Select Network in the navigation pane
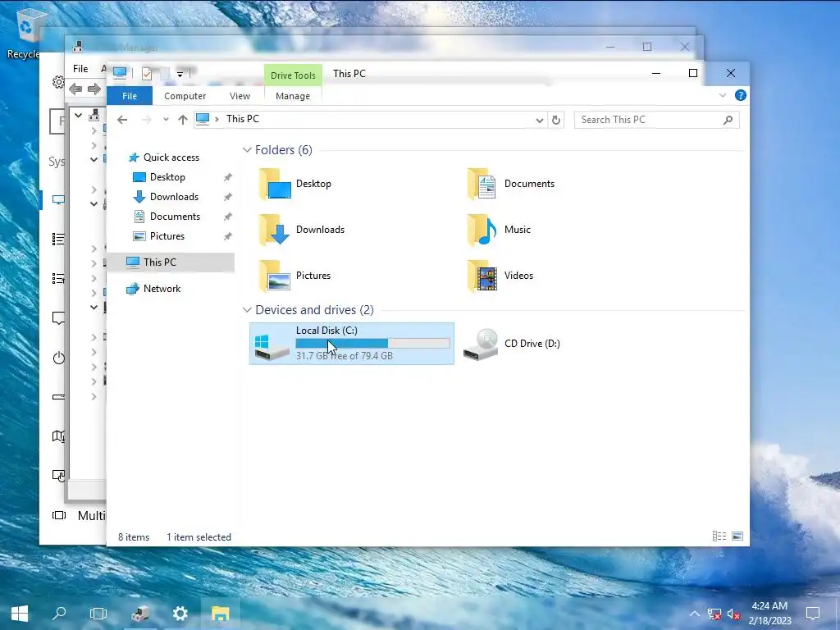 [x=162, y=289]
